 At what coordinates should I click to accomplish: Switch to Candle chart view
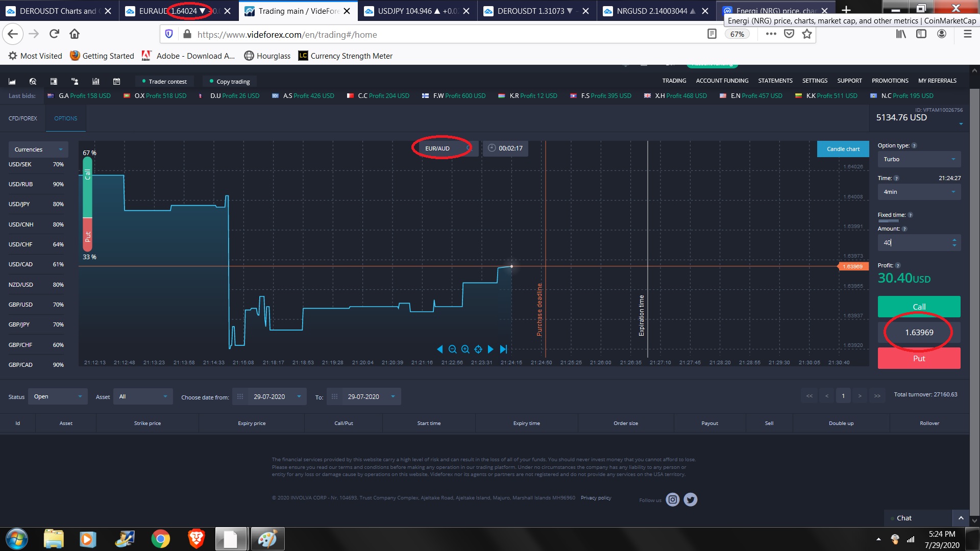click(x=843, y=149)
